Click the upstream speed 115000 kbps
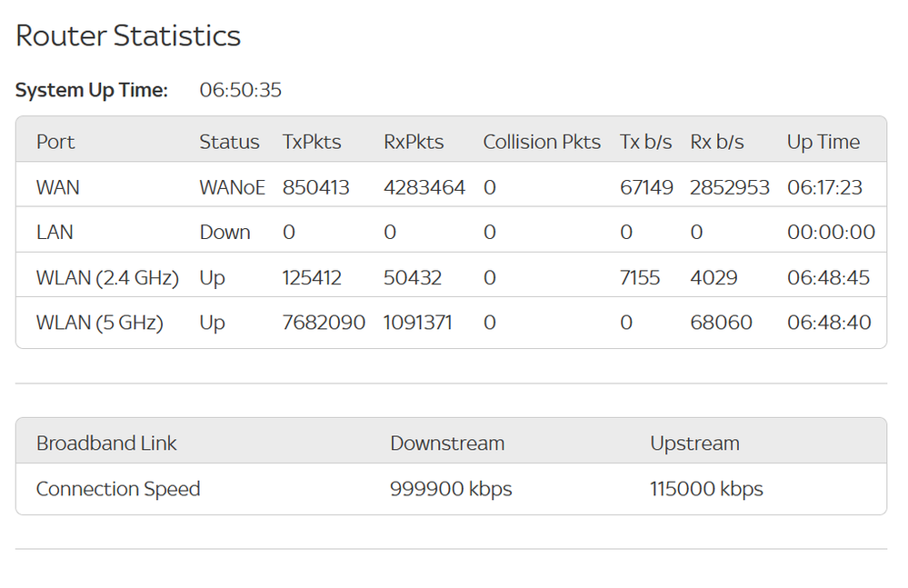The width and height of the screenshot is (908, 588). (706, 489)
